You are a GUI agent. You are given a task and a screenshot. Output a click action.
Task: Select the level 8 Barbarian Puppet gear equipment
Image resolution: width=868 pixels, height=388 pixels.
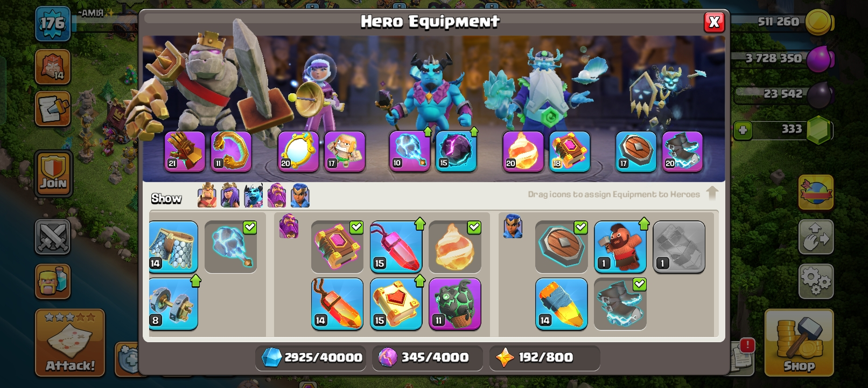point(173,304)
